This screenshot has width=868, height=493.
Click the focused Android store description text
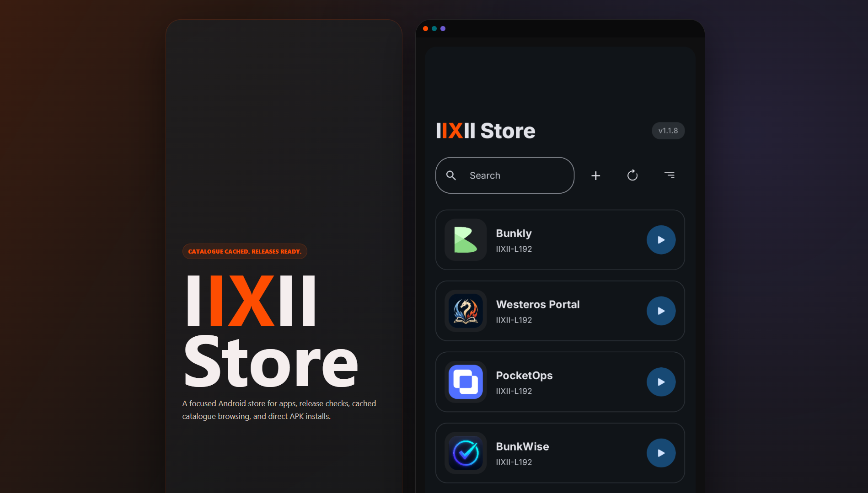pos(279,410)
